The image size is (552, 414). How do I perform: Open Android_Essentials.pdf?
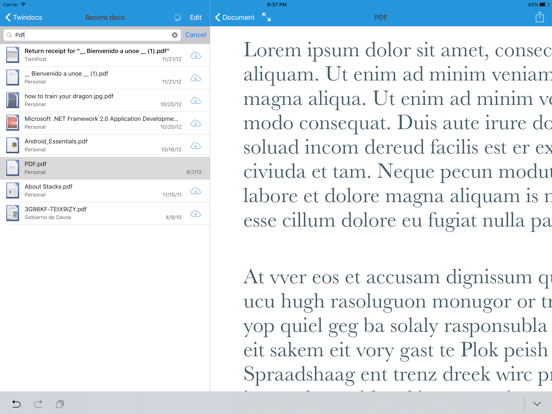coord(105,145)
